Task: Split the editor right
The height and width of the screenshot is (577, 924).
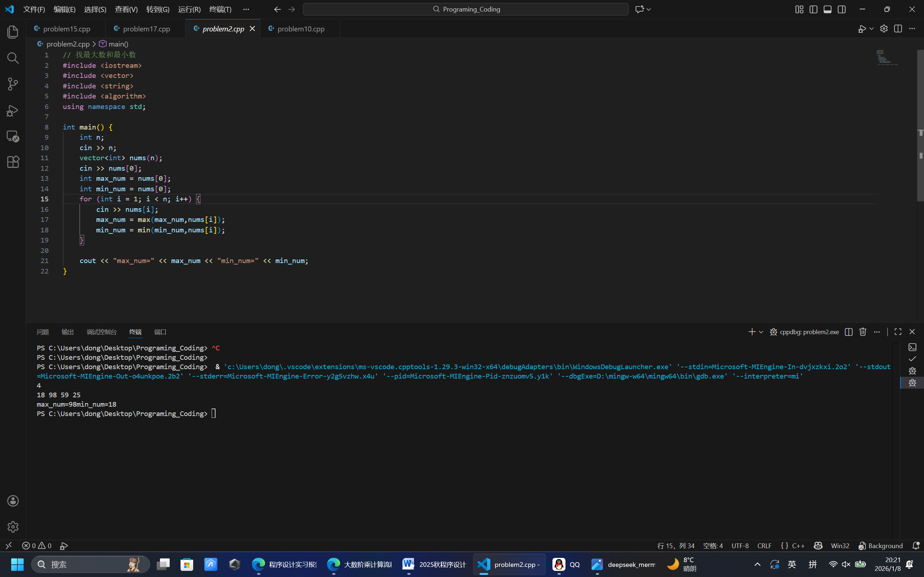Action: (x=898, y=29)
